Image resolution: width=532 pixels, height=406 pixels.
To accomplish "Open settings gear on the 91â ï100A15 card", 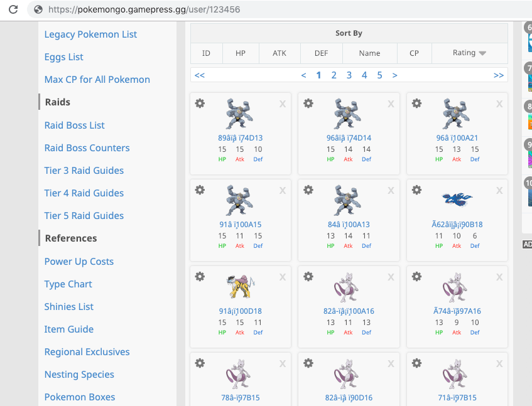I will pos(200,190).
